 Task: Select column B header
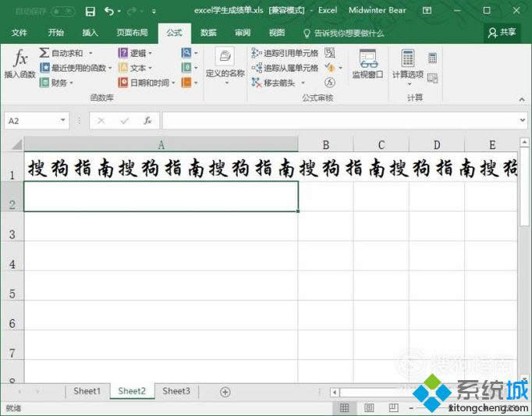(x=326, y=144)
